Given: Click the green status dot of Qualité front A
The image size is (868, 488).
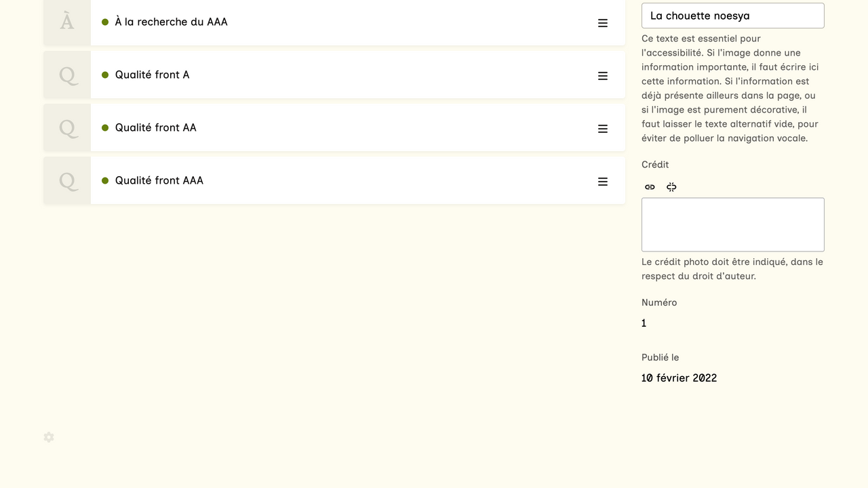Looking at the screenshot, I should pyautogui.click(x=105, y=75).
